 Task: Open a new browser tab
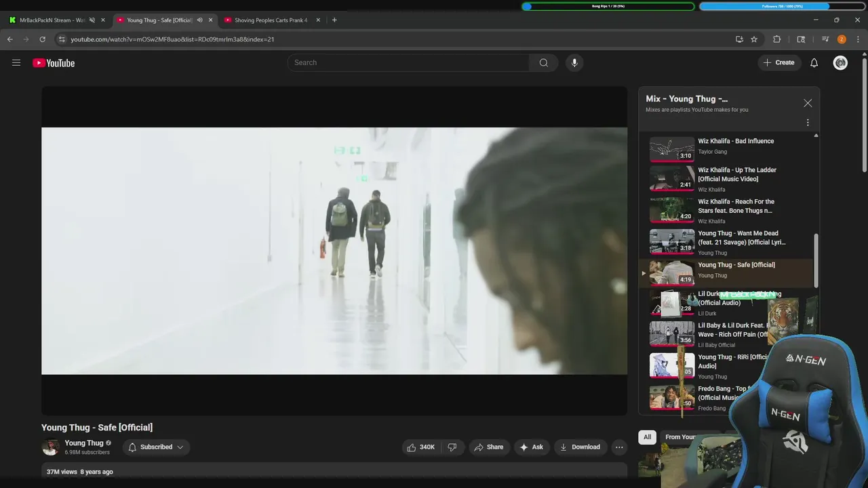click(334, 20)
